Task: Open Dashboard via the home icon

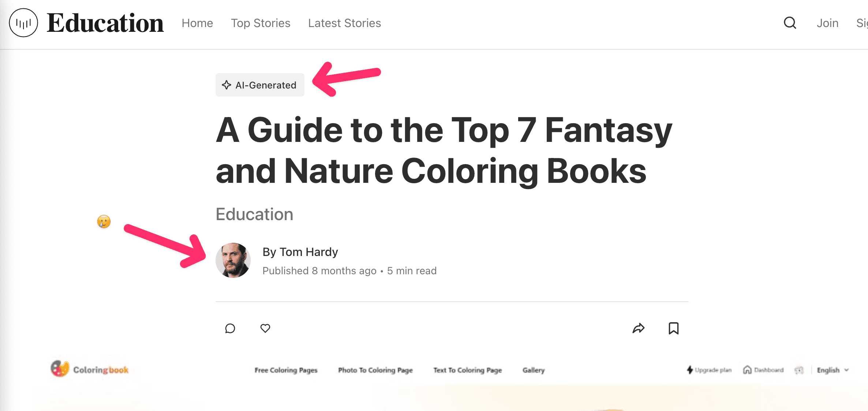Action: tap(747, 370)
